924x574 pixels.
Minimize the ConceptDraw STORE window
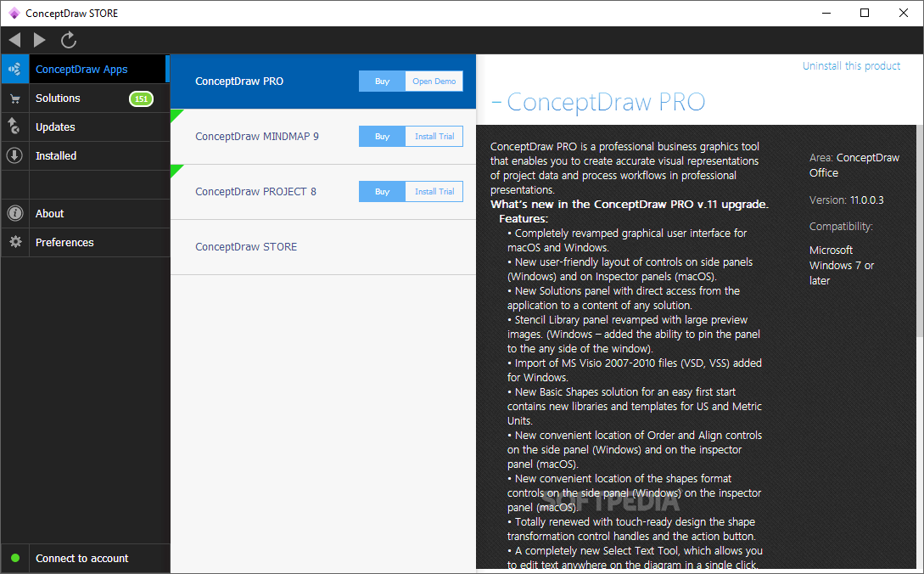pyautogui.click(x=826, y=13)
